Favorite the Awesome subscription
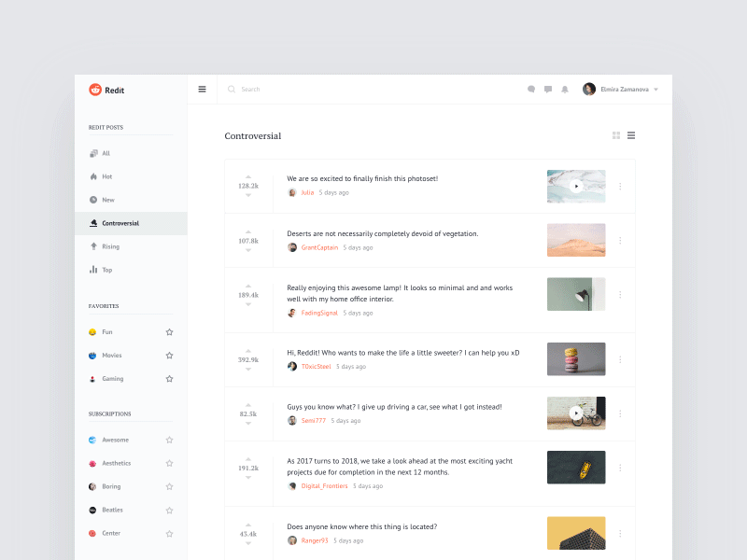This screenshot has width=747, height=560. coord(169,439)
